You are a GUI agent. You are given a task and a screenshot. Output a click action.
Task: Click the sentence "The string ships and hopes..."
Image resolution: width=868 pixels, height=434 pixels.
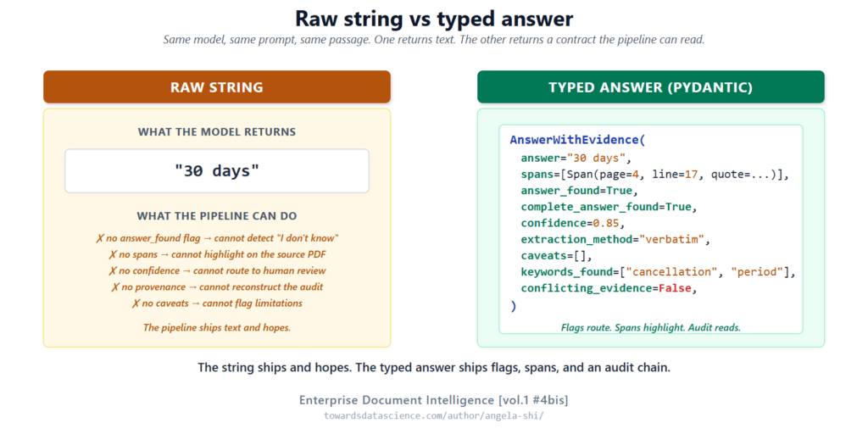click(434, 368)
